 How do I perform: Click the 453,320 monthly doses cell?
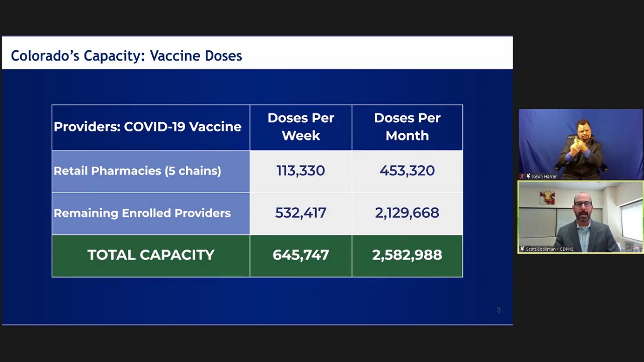(407, 171)
